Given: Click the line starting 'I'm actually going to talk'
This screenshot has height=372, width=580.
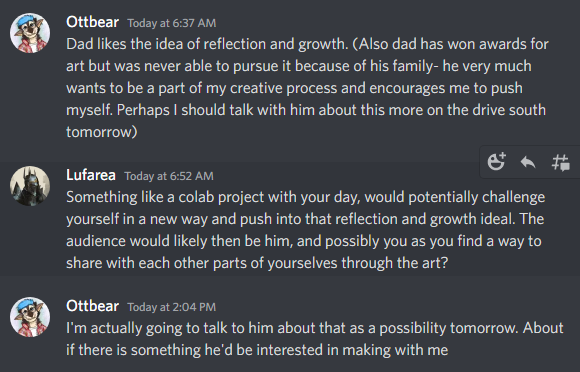Looking at the screenshot, I should point(315,328).
